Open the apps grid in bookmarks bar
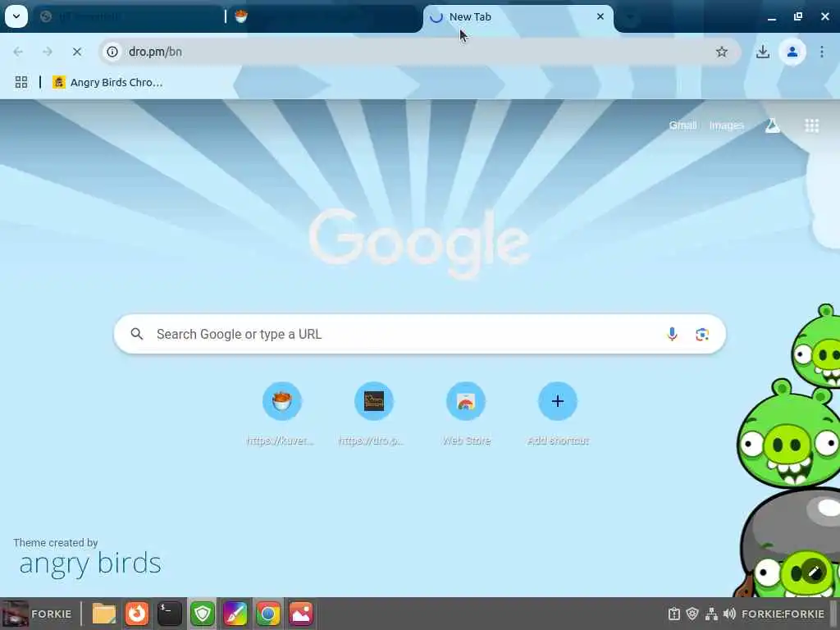The image size is (840, 630). [21, 82]
